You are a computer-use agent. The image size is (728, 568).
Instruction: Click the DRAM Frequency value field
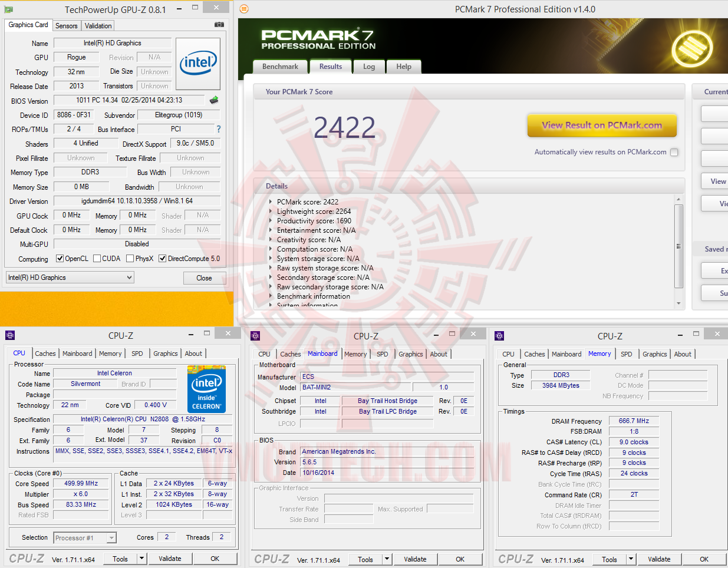click(x=634, y=421)
